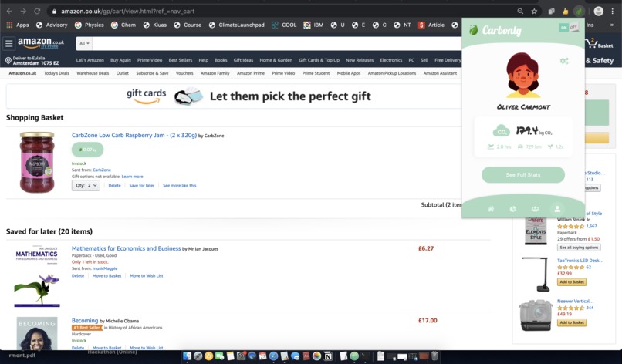Move Mathematics book to Basket
This screenshot has height=364, width=622.
point(106,276)
